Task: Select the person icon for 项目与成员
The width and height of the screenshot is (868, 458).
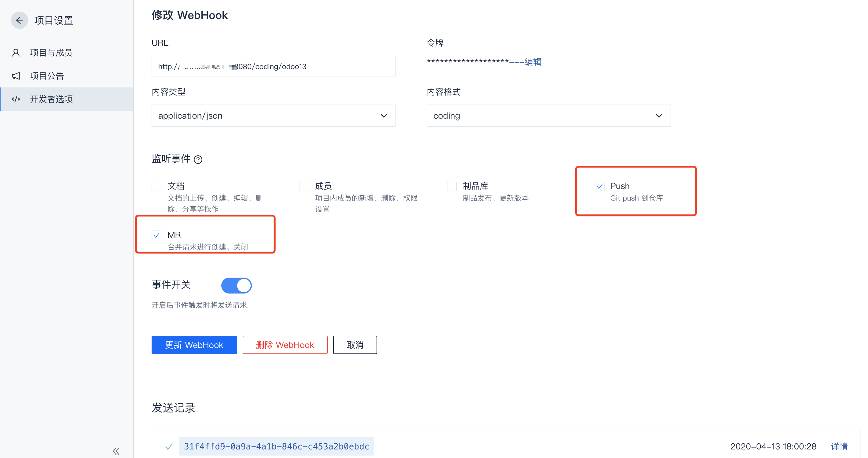Action: (x=16, y=52)
